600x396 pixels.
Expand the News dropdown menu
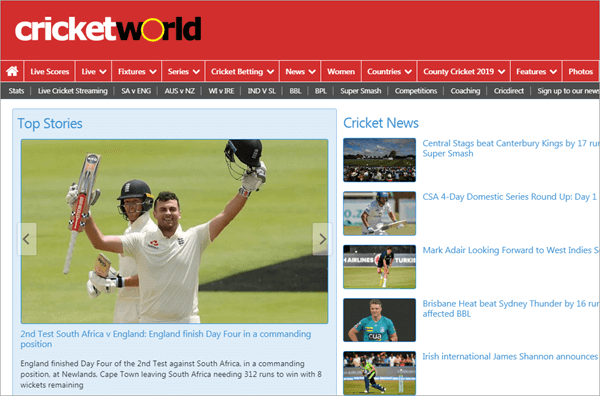pyautogui.click(x=300, y=72)
